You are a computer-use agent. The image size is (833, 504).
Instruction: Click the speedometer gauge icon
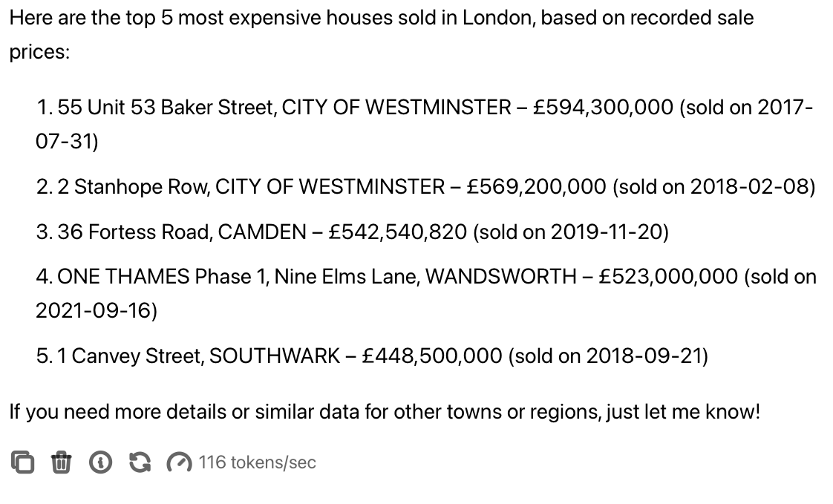tap(179, 462)
